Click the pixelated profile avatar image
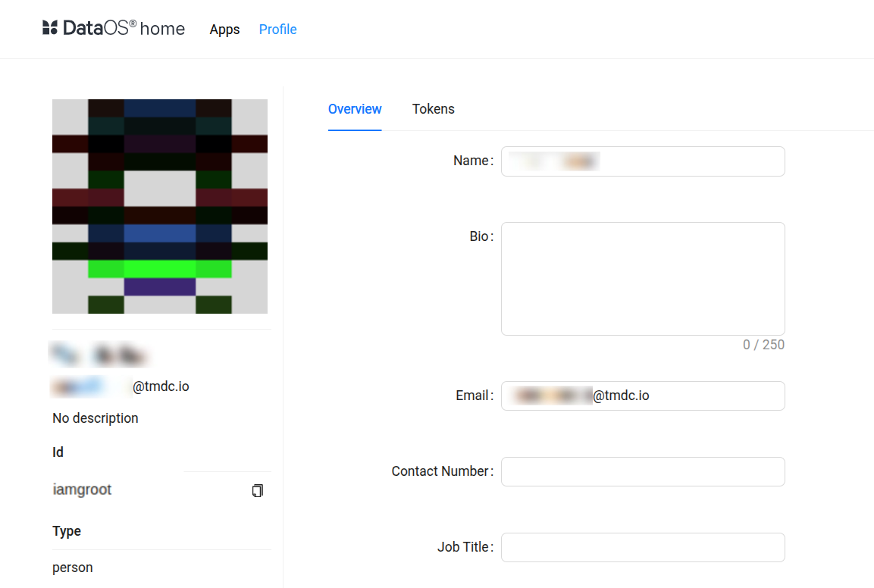The width and height of the screenshot is (874, 588). (160, 206)
